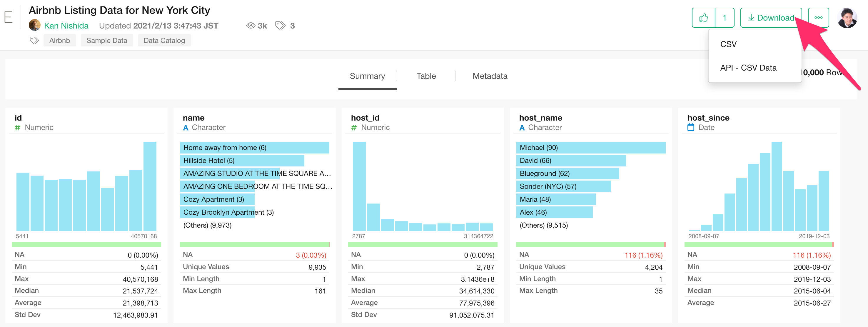Image resolution: width=868 pixels, height=327 pixels.
Task: Click id Std Dev value 12,463,983.91
Action: [x=135, y=315]
